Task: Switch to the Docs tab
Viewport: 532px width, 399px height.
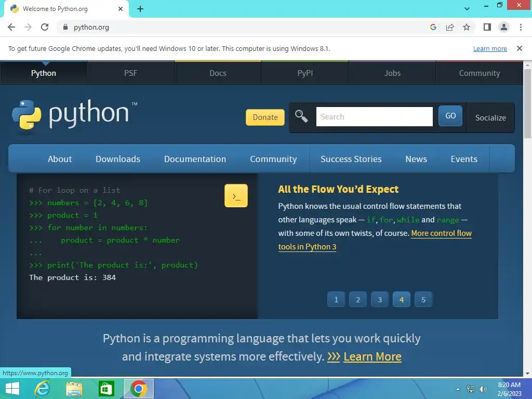Action: (x=218, y=73)
